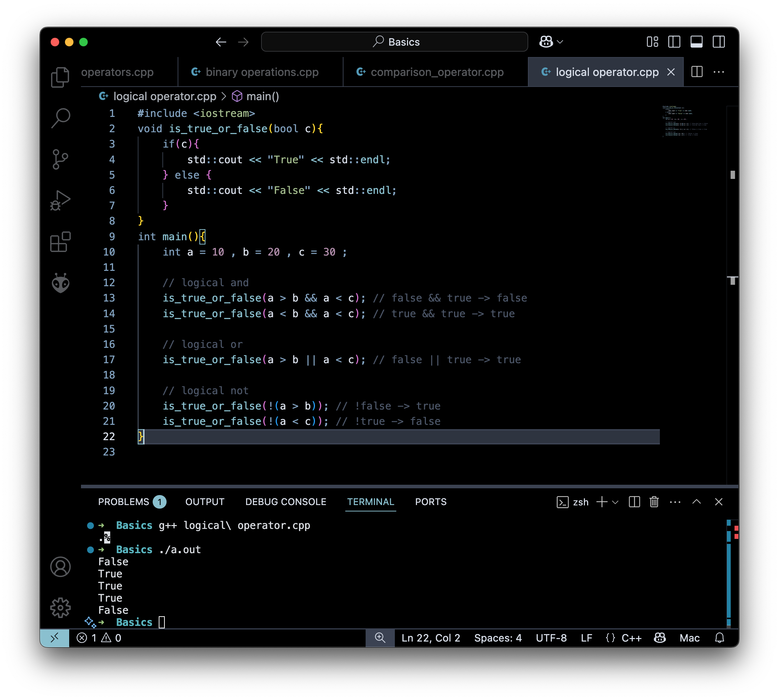Open the DEBUG CONSOLE panel tab
The image size is (779, 700).
click(285, 502)
